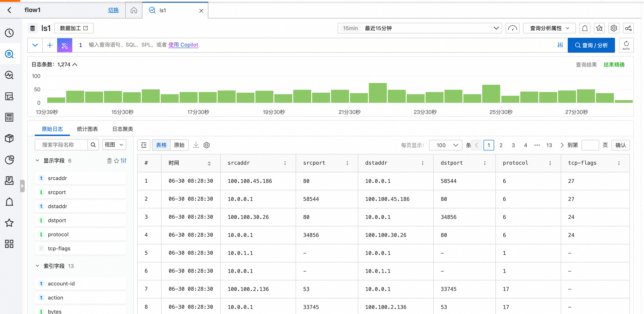Add a new query with plus icon
This screenshot has height=314, width=644.
tap(50, 45)
